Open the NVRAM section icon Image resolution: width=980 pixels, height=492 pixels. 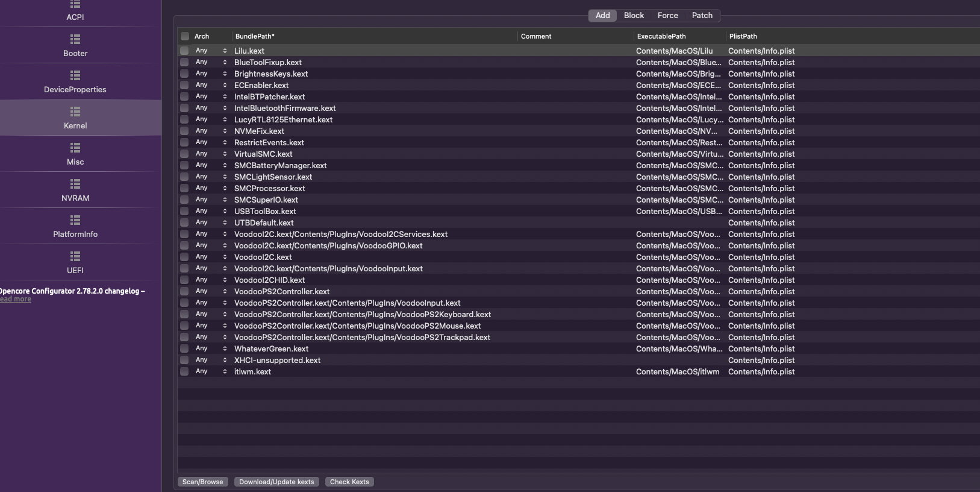(x=75, y=184)
